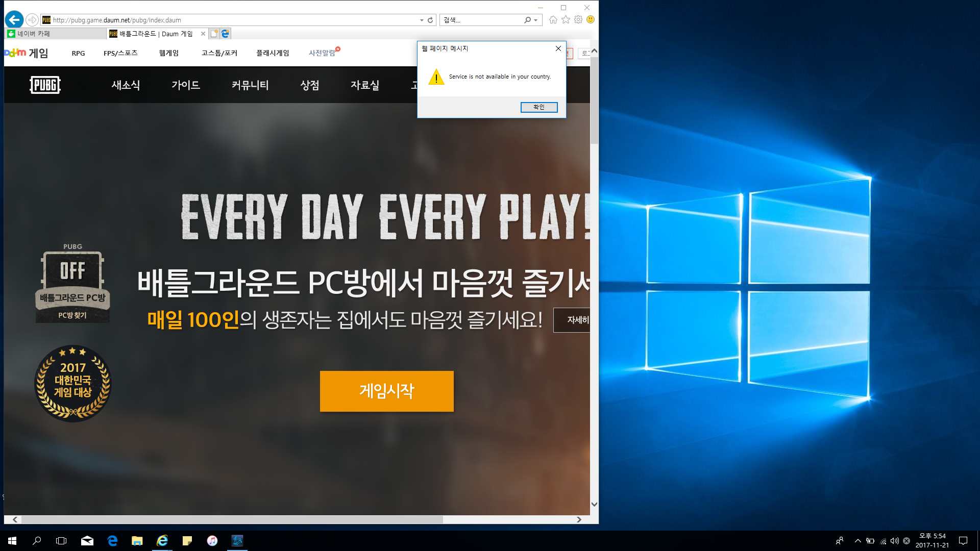Click the vertical scrollbar down arrow
Screen dimensions: 980x551
click(x=594, y=504)
